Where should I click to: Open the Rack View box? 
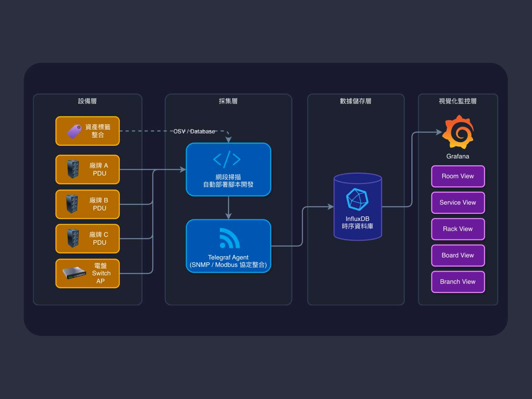[458, 229]
